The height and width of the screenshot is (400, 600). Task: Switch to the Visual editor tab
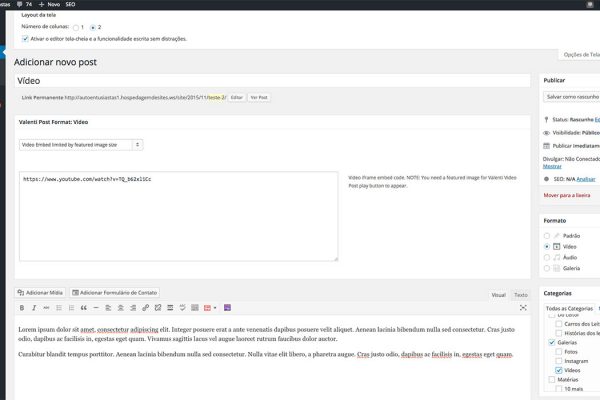[498, 295]
